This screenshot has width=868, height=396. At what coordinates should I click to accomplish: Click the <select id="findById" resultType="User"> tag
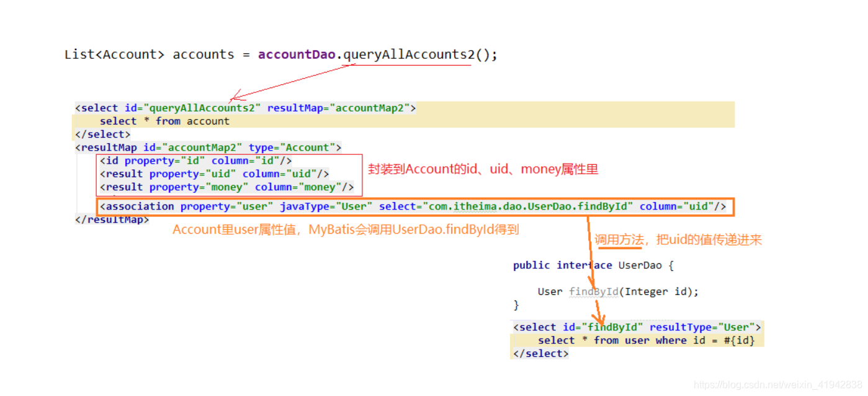[x=637, y=327]
